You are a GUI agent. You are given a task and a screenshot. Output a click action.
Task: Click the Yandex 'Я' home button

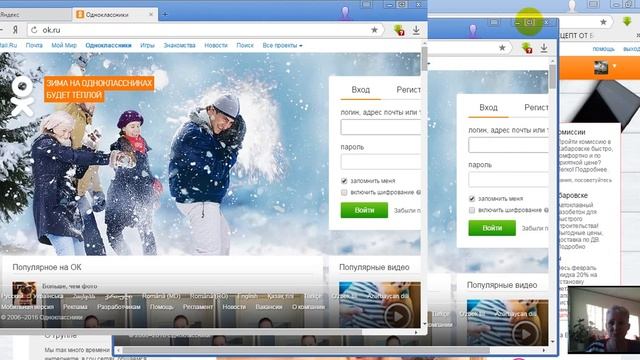tap(15, 30)
